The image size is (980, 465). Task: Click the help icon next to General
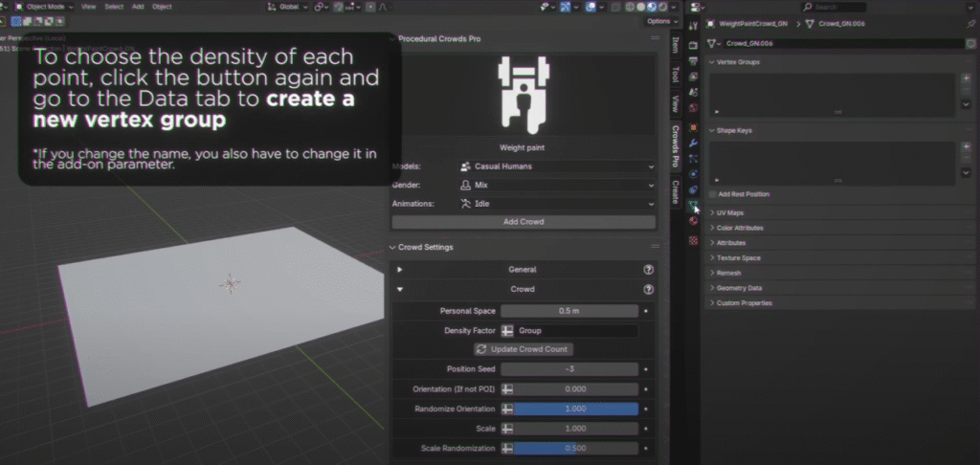coord(648,270)
